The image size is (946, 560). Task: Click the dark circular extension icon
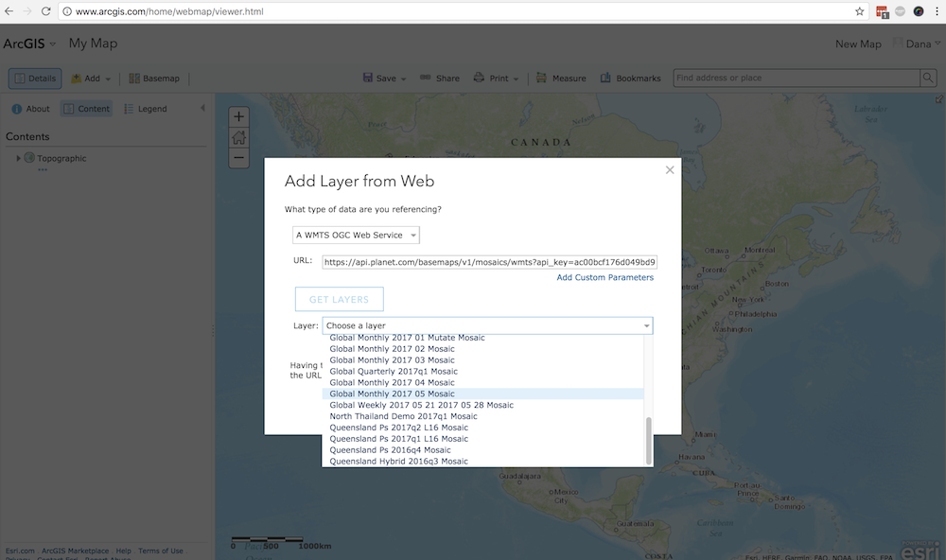[919, 10]
